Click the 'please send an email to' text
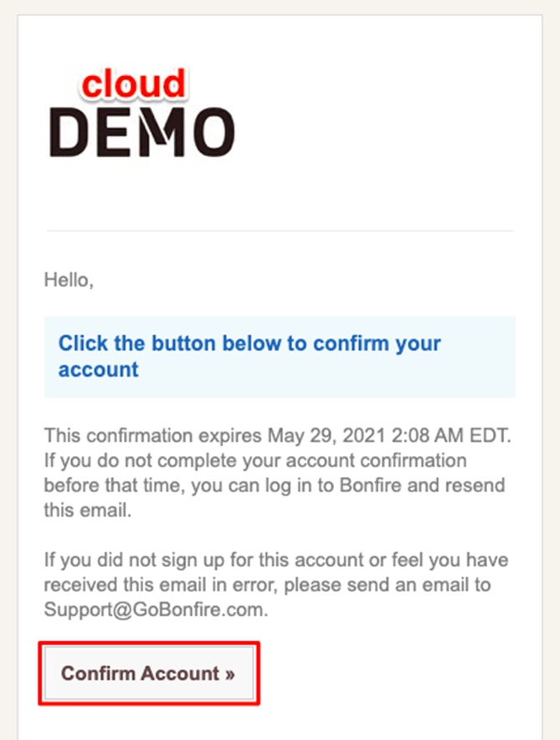This screenshot has height=740, width=560. 388,585
